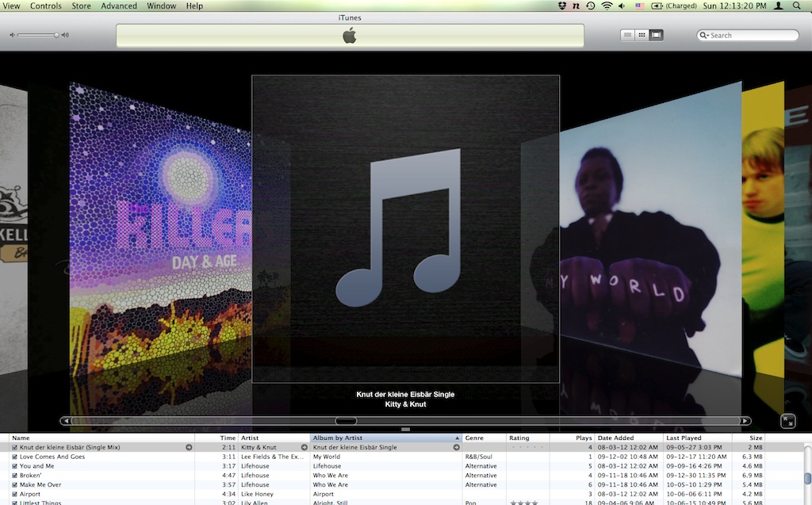Set rating dots for Knut der kleine Eisbär
The image size is (812, 505).
coord(527,447)
